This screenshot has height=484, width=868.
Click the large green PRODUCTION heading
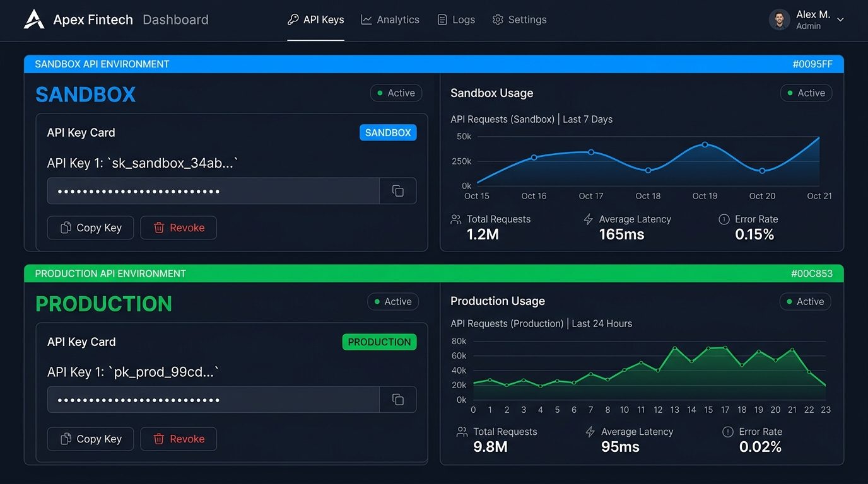point(103,304)
